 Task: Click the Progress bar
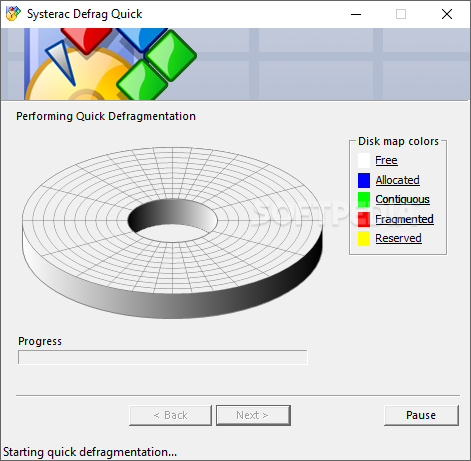pos(163,357)
